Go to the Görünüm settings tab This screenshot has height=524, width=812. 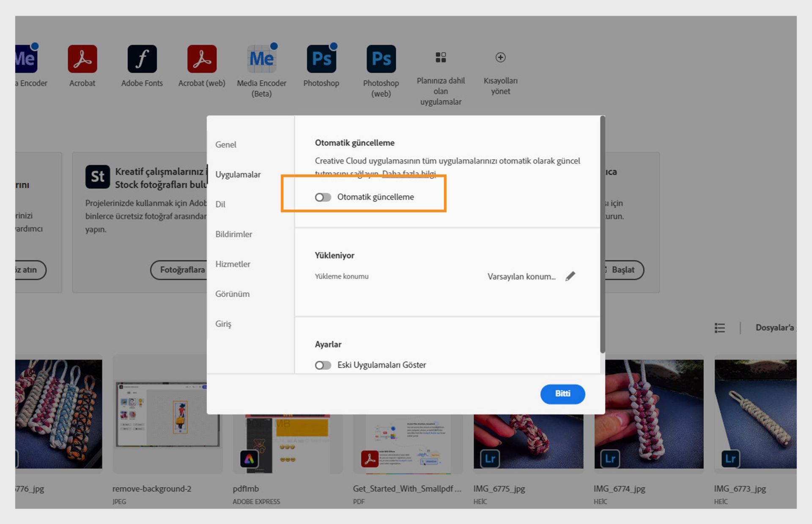232,294
